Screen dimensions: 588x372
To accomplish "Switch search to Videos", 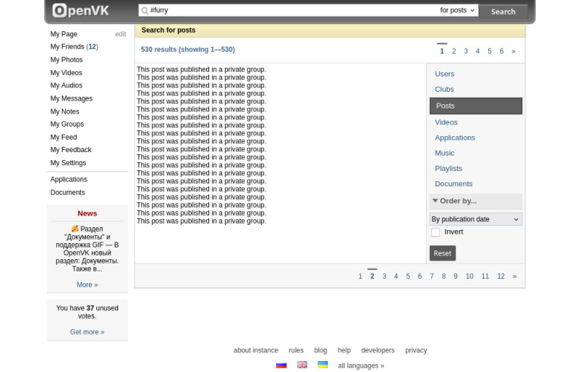I will tap(446, 122).
